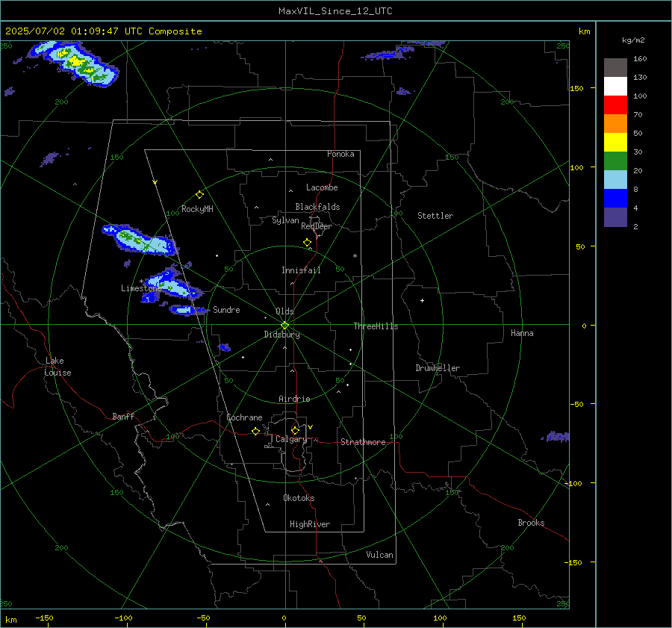Click the Ponoka label
672x628 pixels.
coord(340,154)
